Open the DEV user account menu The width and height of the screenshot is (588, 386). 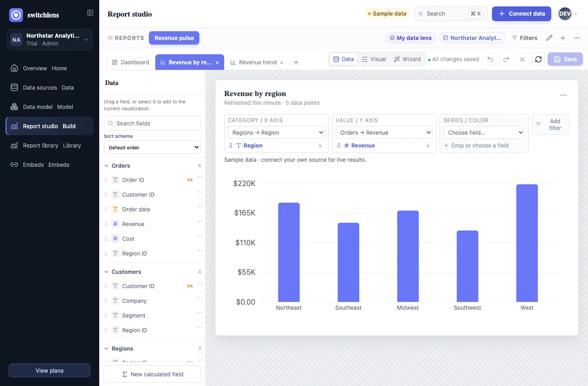[568, 14]
